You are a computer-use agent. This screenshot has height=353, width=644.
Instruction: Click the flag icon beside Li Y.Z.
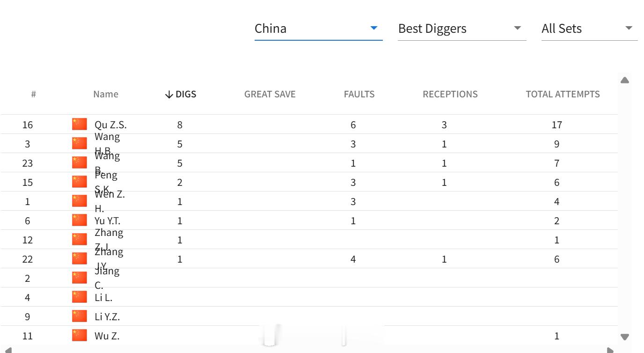pyautogui.click(x=80, y=316)
